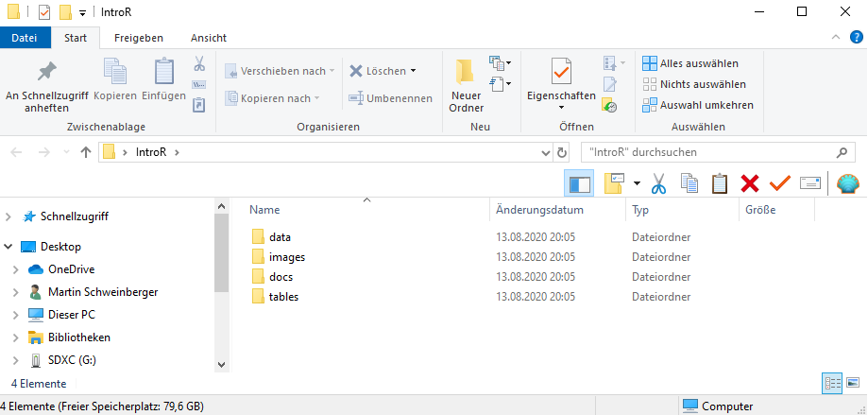Open the Datei menu
868x415 pixels.
(x=25, y=38)
